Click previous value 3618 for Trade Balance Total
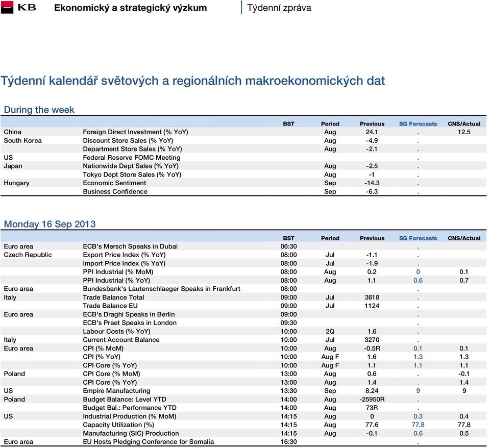The height and width of the screenshot is (448, 490). tap(372, 297)
